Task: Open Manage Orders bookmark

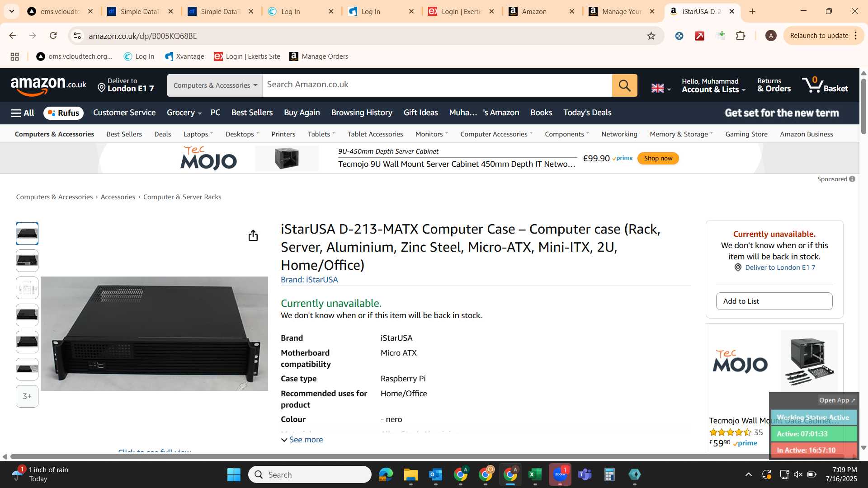Action: [319, 56]
